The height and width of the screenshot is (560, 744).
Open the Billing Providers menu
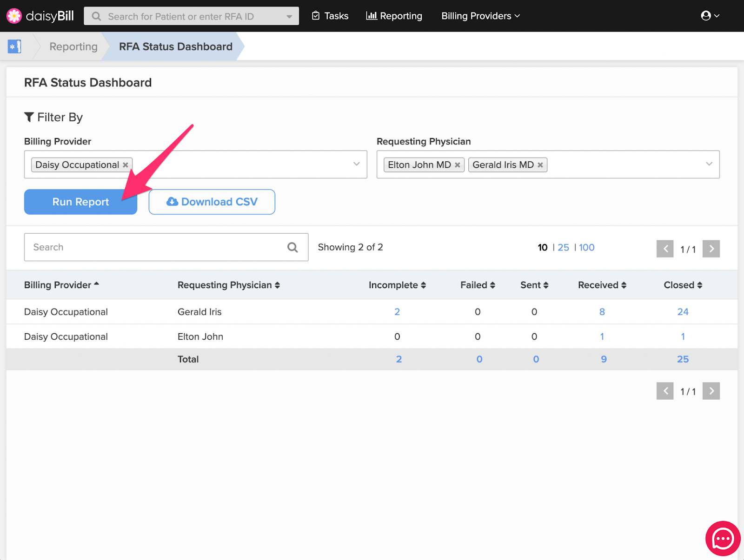click(480, 16)
